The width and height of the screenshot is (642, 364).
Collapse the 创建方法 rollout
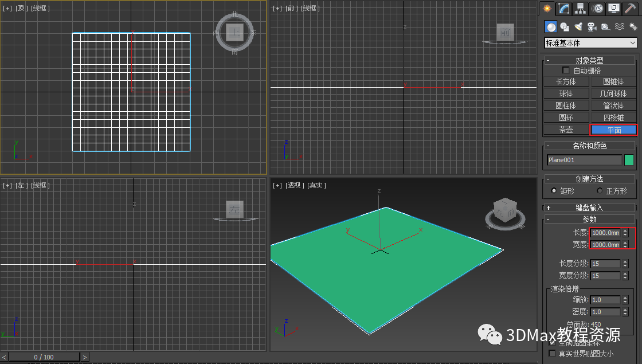tap(589, 179)
